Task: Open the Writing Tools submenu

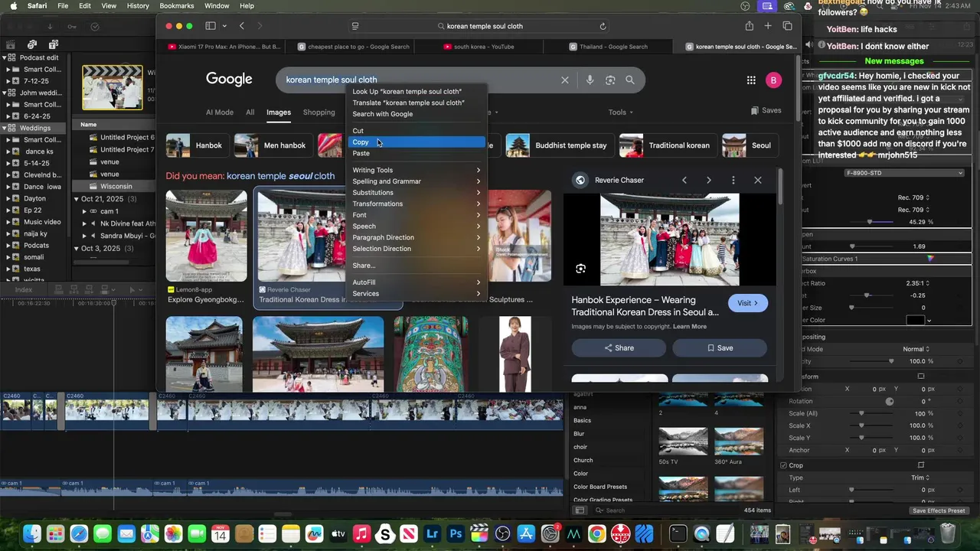Action: coord(417,170)
